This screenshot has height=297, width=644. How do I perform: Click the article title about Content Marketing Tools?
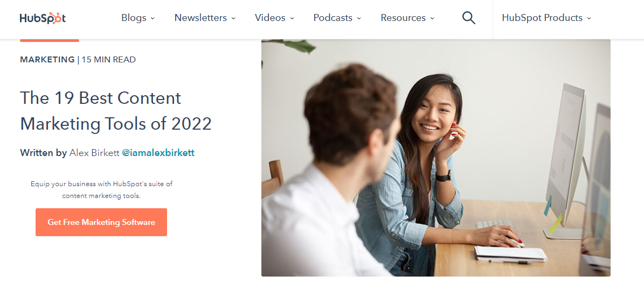116,111
